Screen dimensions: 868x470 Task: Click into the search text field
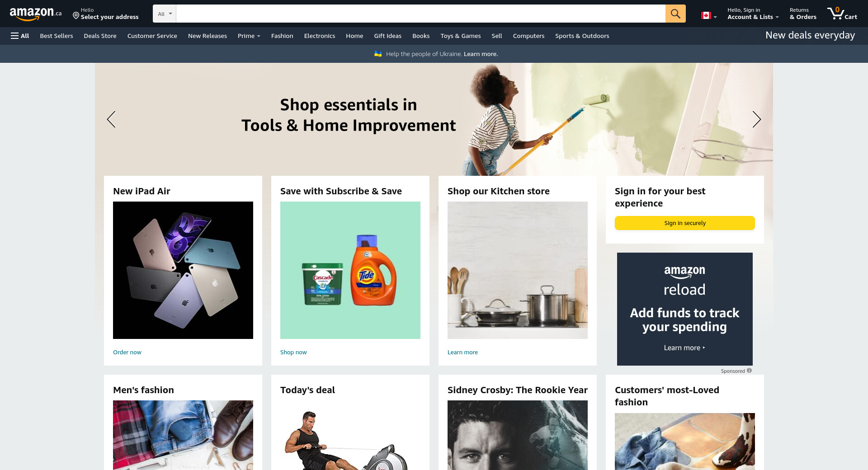tap(420, 14)
